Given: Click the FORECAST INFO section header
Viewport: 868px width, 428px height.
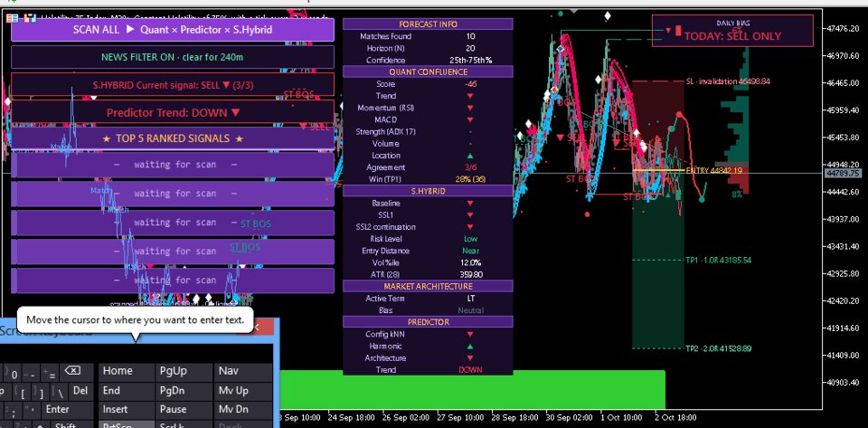Looking at the screenshot, I should coord(428,24).
